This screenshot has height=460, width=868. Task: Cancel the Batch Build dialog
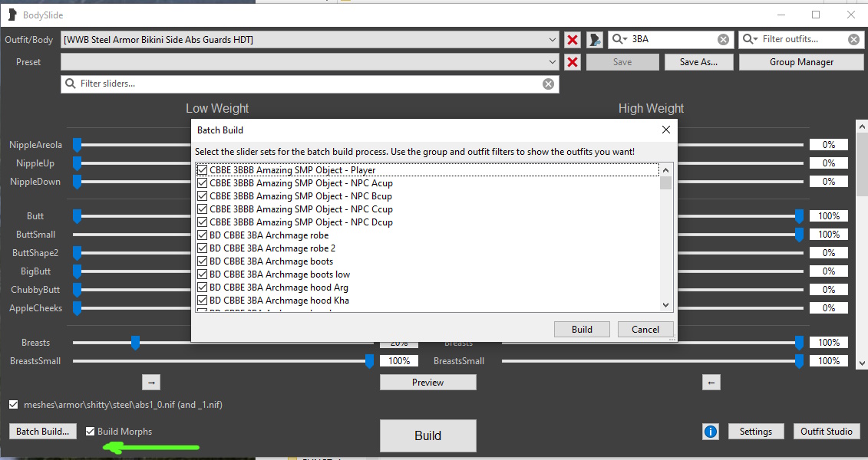pyautogui.click(x=645, y=330)
